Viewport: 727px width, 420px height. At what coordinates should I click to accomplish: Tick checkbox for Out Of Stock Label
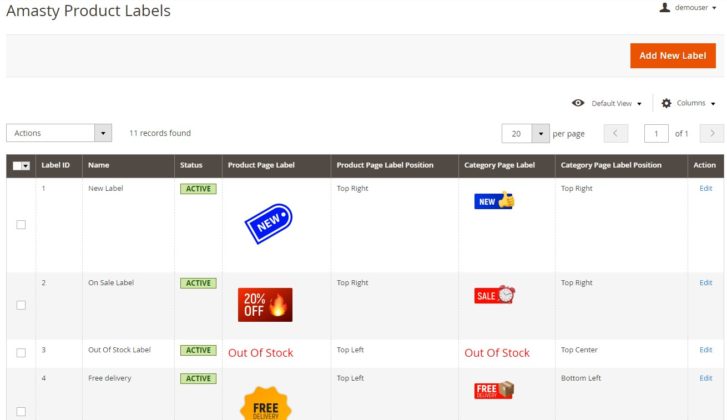[x=21, y=353]
